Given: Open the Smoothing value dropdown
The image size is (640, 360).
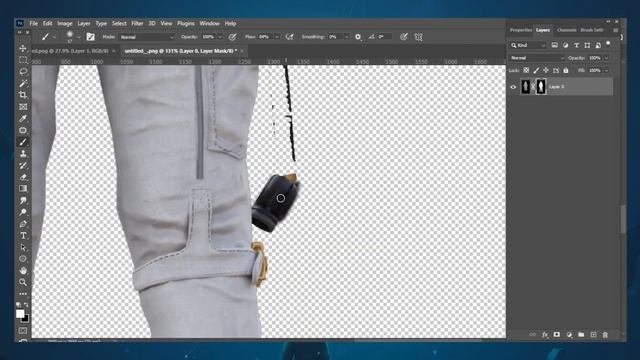Looking at the screenshot, I should pyautogui.click(x=347, y=37).
